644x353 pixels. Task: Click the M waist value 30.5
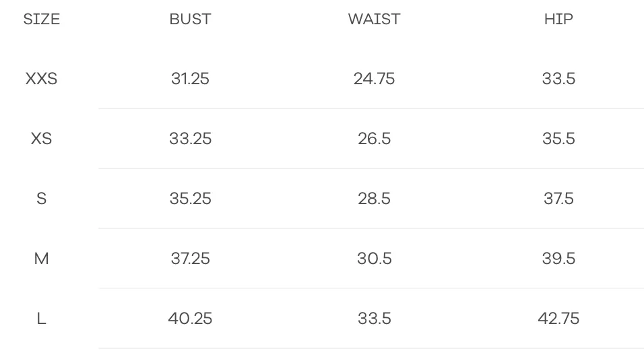tap(374, 259)
